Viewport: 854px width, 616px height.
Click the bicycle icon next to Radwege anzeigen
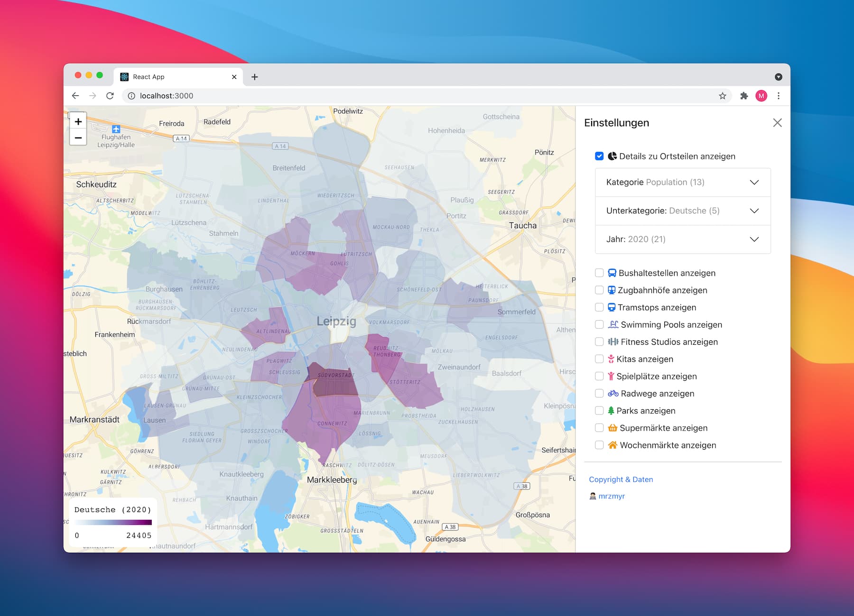coord(613,393)
